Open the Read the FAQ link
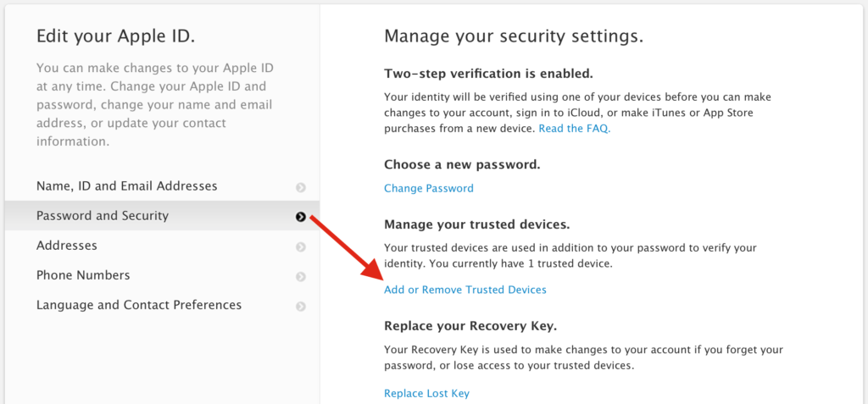This screenshot has height=404, width=868. click(574, 129)
